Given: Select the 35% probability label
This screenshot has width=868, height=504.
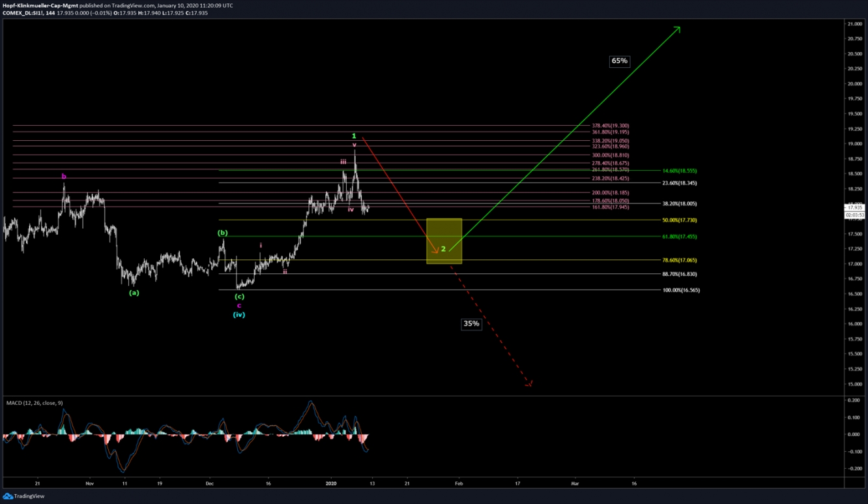Looking at the screenshot, I should pos(471,323).
